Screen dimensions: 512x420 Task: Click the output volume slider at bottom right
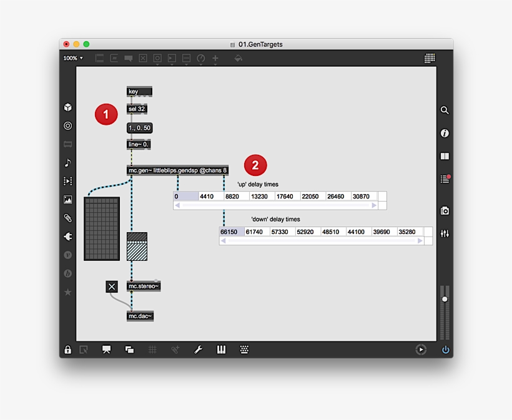point(445,300)
